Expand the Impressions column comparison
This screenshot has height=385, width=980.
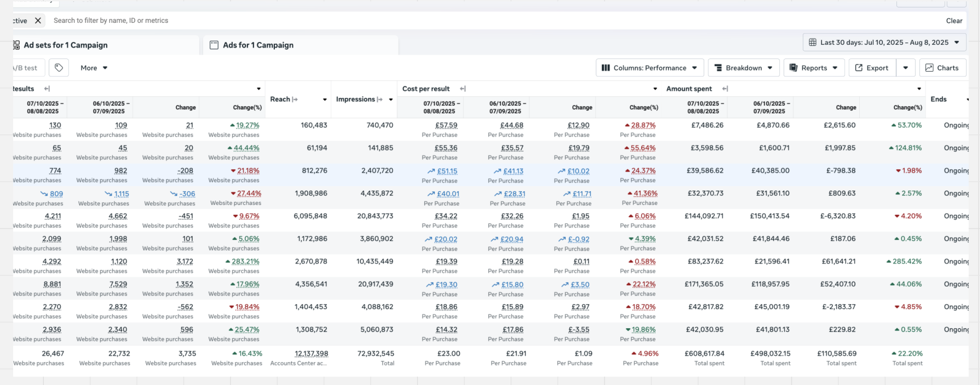click(380, 99)
